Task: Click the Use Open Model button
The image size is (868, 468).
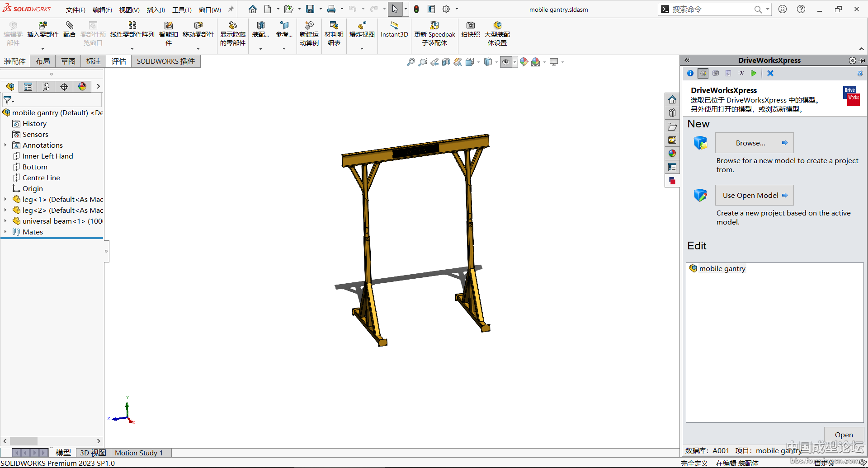Action: click(754, 195)
